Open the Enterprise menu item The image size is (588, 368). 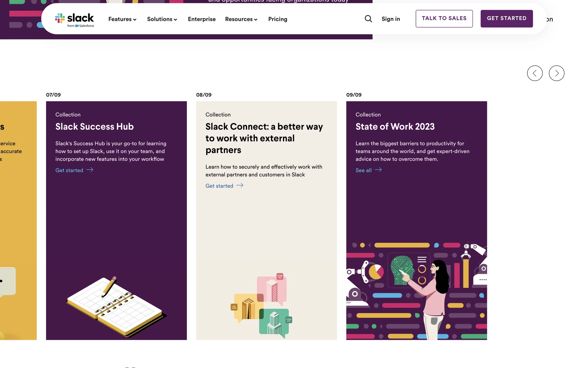pos(202,19)
